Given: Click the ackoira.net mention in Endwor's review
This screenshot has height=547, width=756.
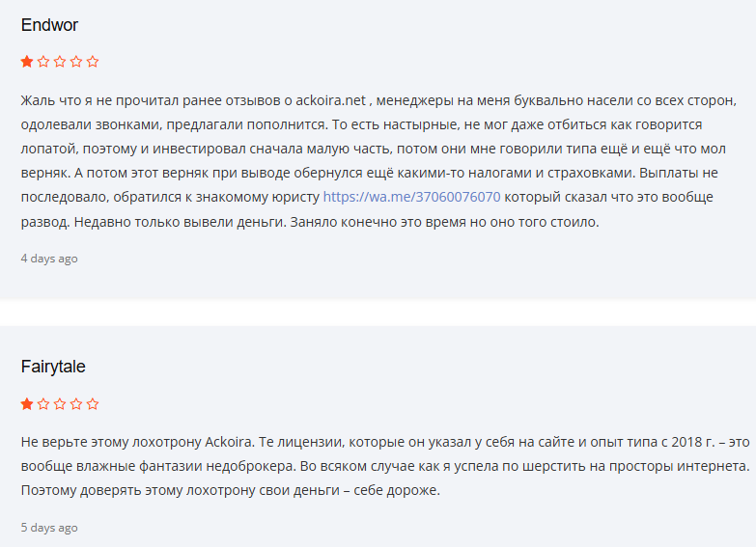Looking at the screenshot, I should click(x=330, y=100).
